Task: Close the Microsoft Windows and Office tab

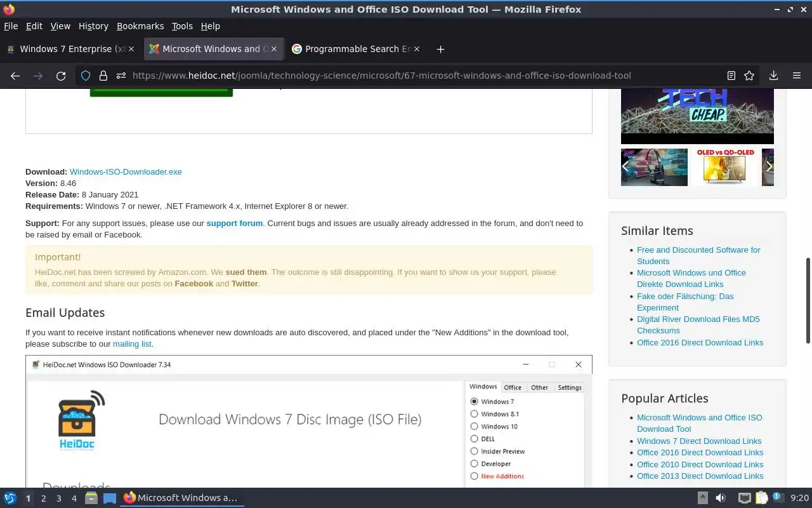Action: 274,49
